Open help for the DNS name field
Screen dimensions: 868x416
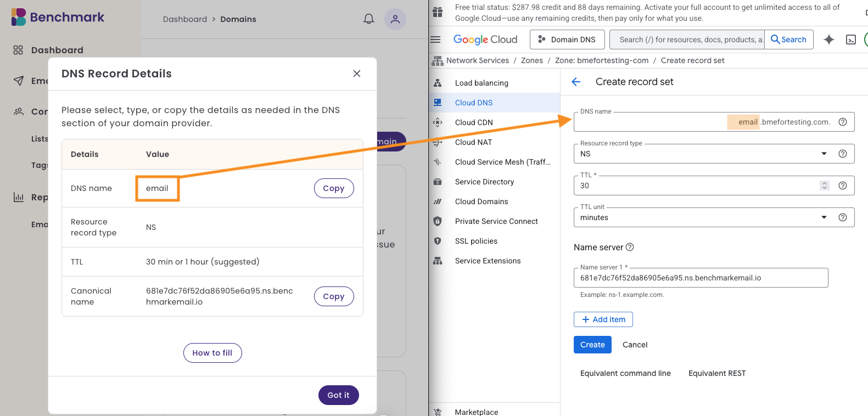pos(843,122)
